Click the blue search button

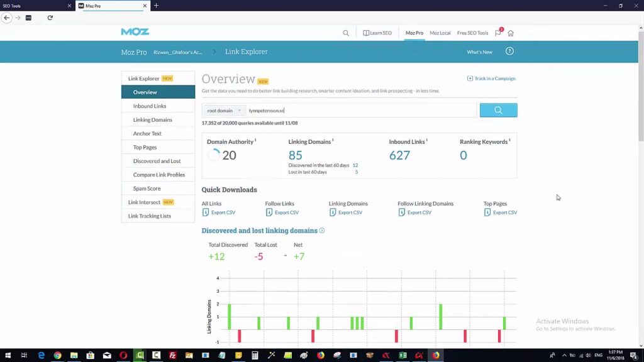point(498,110)
